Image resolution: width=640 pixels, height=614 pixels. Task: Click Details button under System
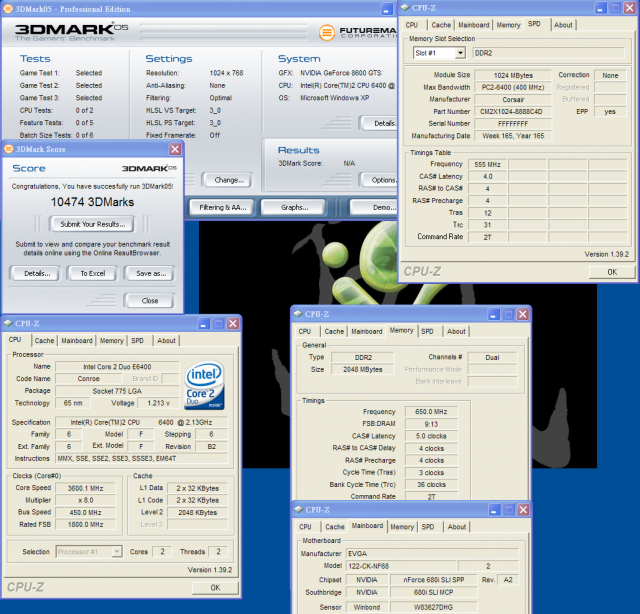point(379,123)
